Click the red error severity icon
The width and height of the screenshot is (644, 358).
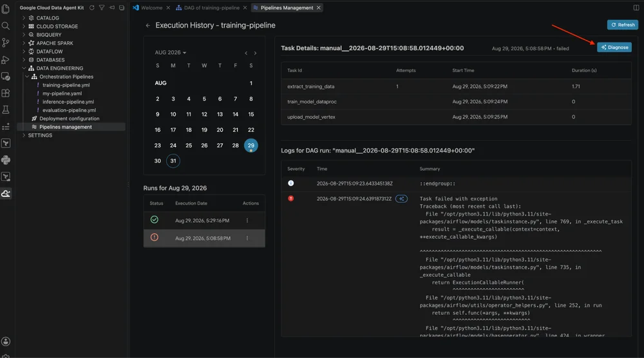click(x=291, y=198)
